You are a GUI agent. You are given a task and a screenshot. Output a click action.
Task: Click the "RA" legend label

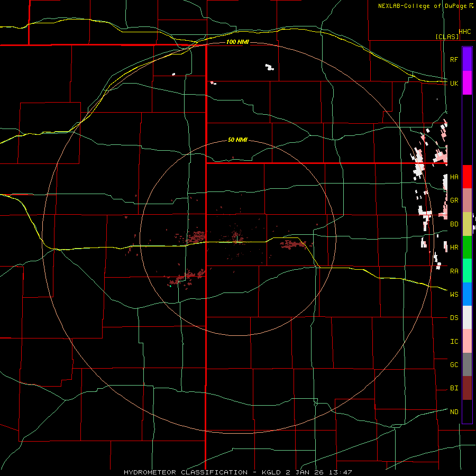pyautogui.click(x=454, y=271)
